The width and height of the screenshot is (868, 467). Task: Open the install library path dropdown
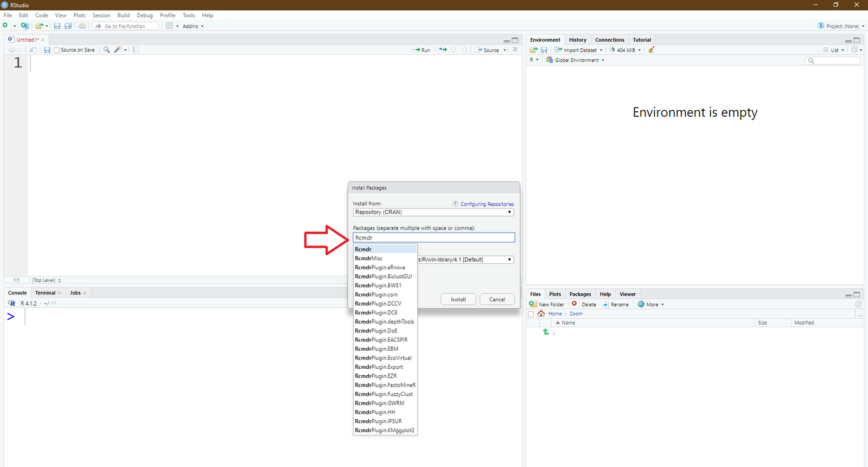[465, 260]
